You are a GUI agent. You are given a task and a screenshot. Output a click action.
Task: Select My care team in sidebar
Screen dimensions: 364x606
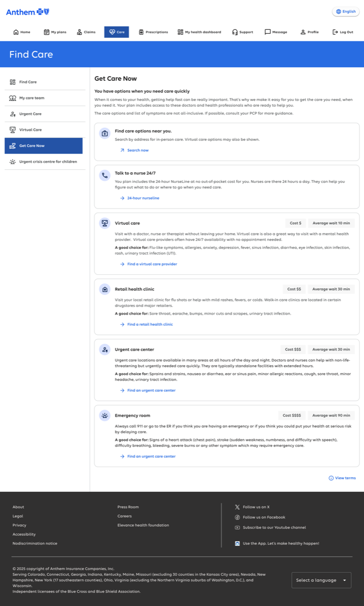coord(45,98)
